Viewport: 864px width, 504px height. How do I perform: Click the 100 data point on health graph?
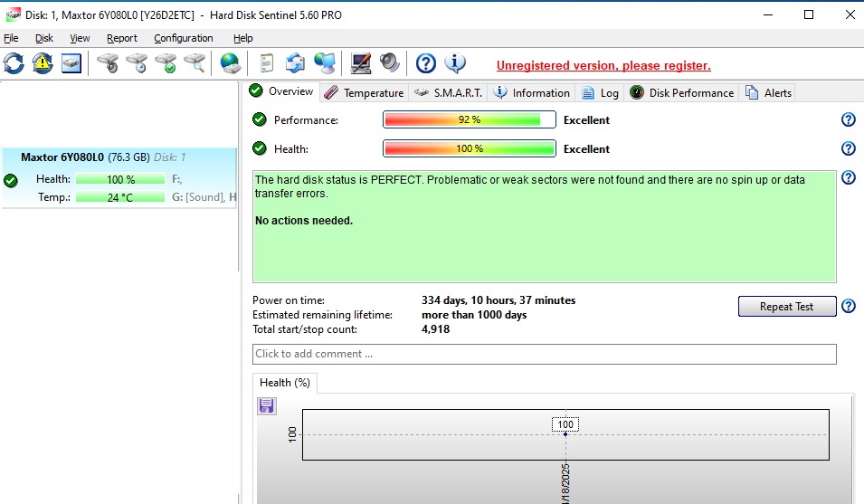tap(565, 434)
